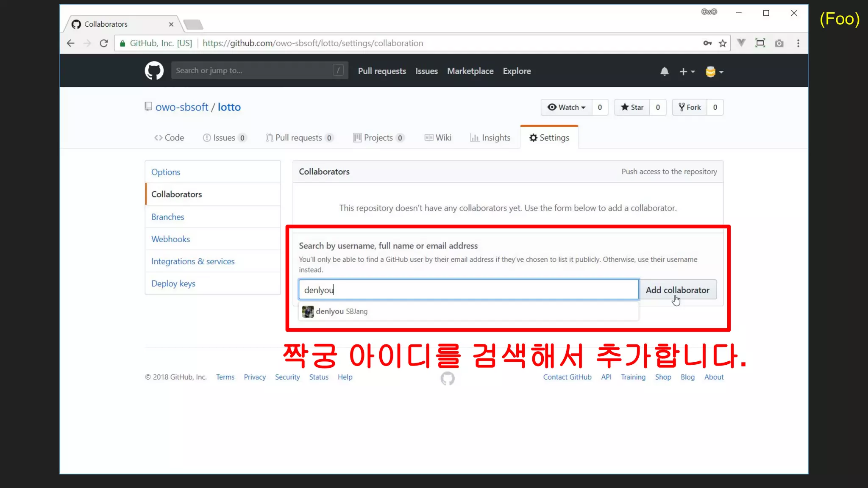
Task: Open Deploy keys settings
Action: coord(213,283)
